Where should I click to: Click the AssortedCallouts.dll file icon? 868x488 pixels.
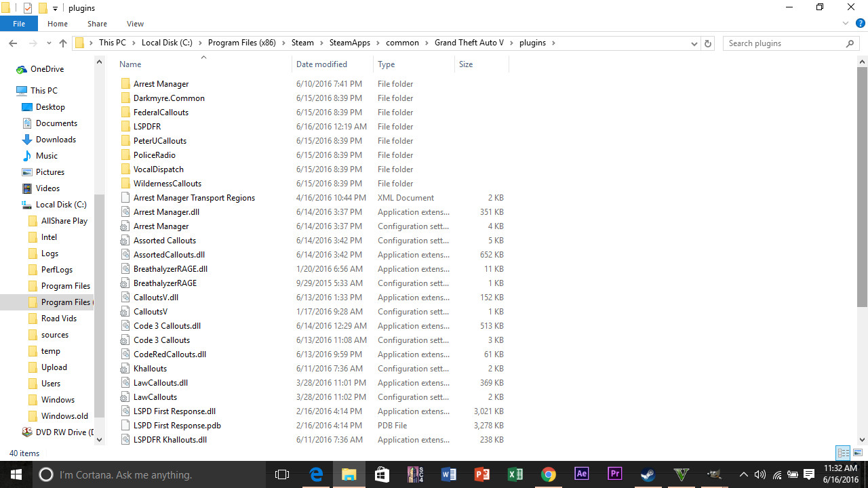click(x=125, y=255)
